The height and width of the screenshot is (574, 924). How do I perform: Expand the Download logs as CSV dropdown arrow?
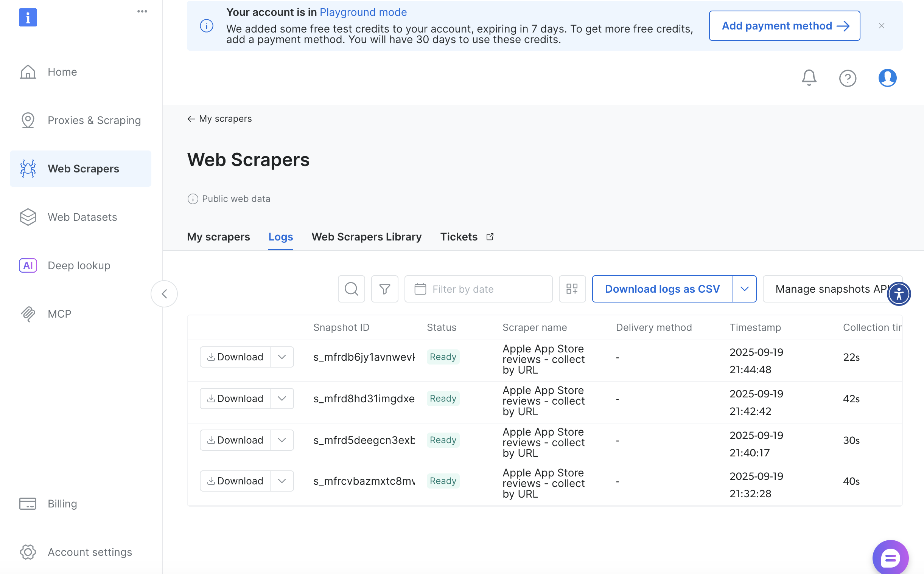tap(744, 289)
